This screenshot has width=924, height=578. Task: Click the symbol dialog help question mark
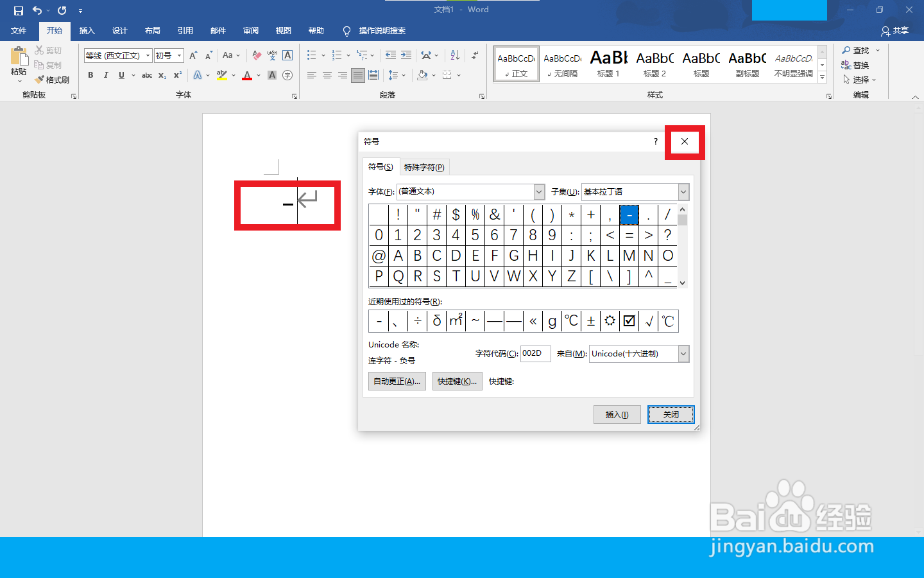pos(655,141)
